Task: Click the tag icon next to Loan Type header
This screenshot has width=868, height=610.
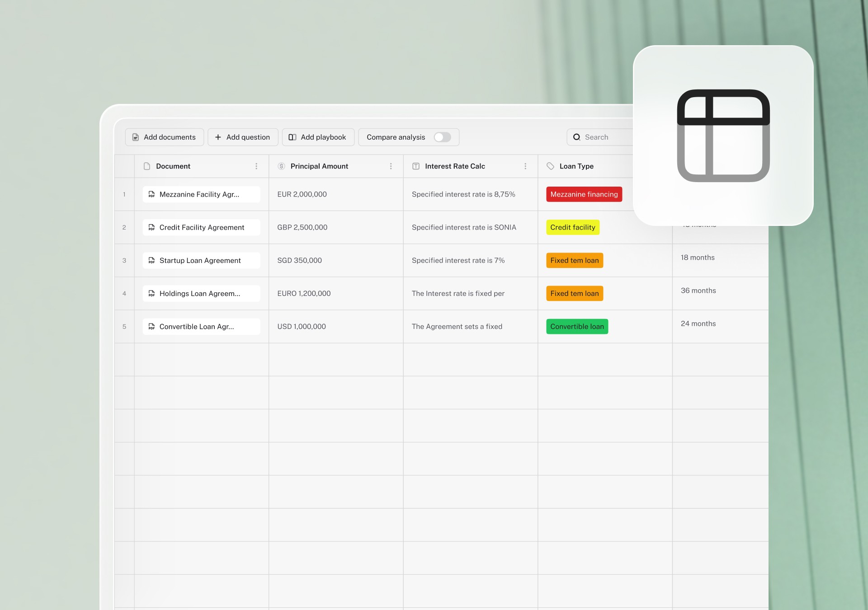Action: pos(550,166)
